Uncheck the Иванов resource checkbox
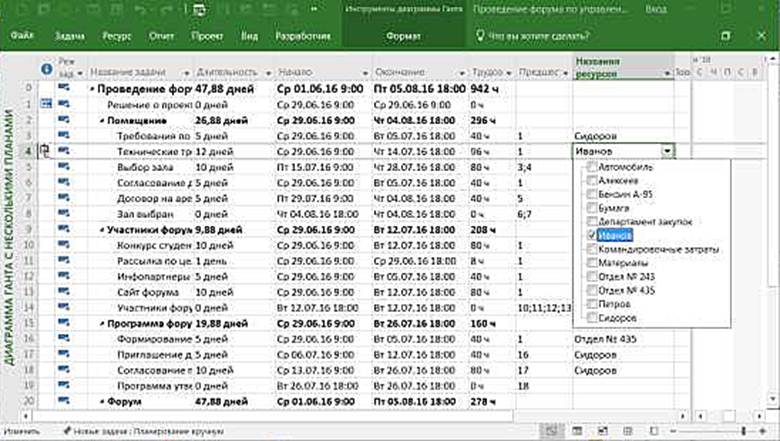780x441 pixels. click(x=592, y=236)
